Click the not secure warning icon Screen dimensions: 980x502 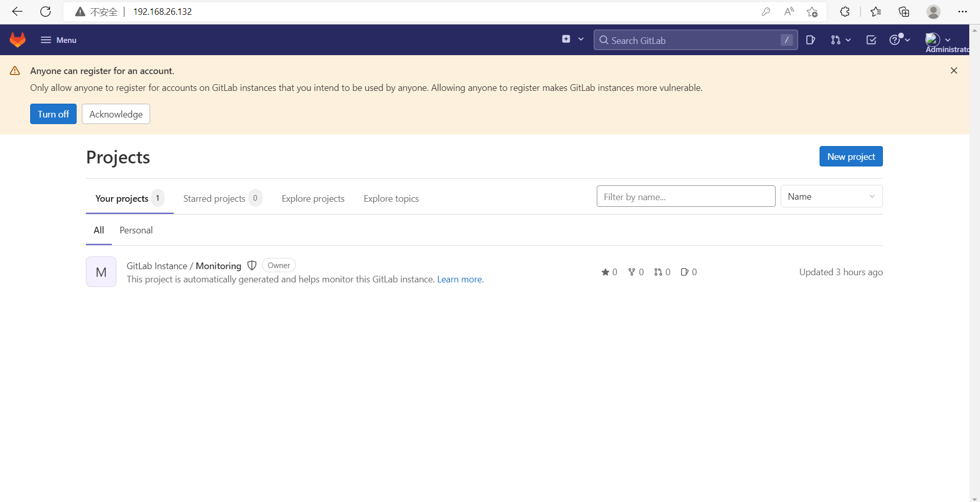pyautogui.click(x=80, y=12)
